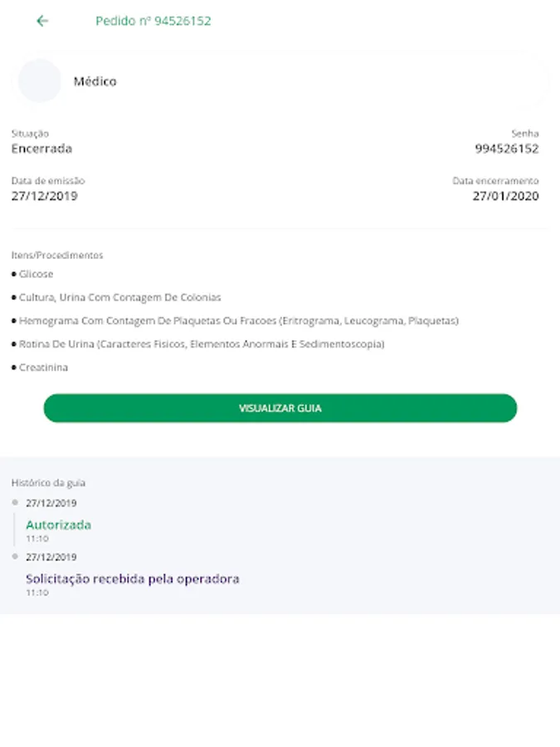
Task: Tap the Senha value 994526152
Action: coord(507,149)
